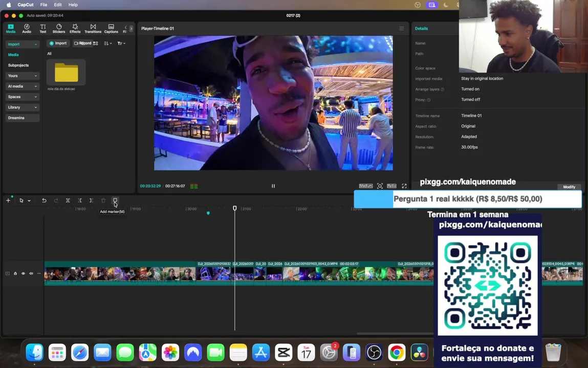Undo the last timeline action
Image resolution: width=588 pixels, height=368 pixels.
(x=44, y=201)
